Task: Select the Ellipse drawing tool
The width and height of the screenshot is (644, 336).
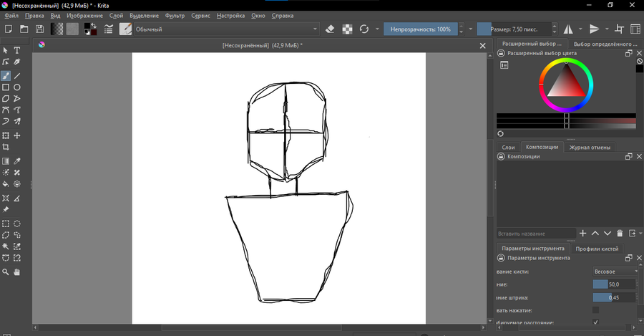Action: point(17,87)
